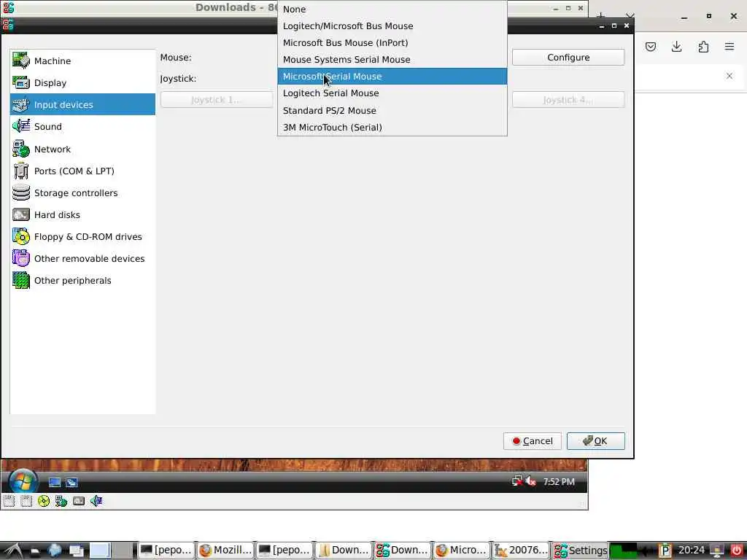Click the Vista network tray icon
The image size is (747, 560).
(517, 481)
